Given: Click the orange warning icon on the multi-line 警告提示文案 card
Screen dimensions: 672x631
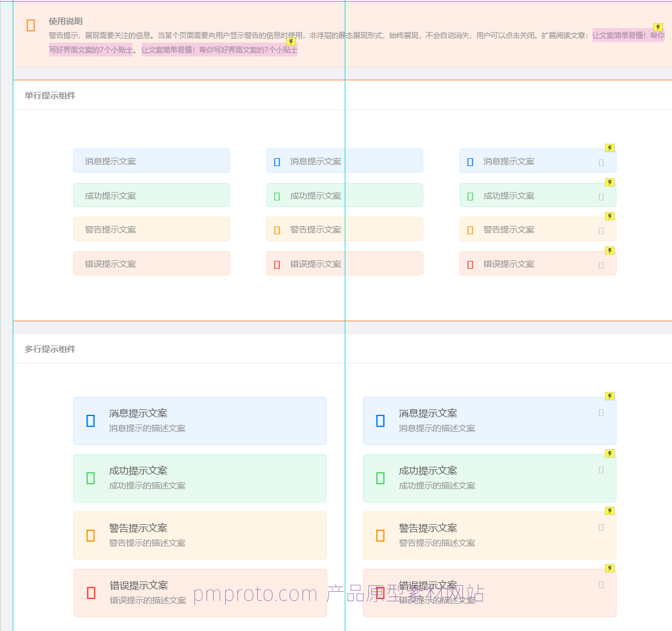Looking at the screenshot, I should (x=91, y=535).
